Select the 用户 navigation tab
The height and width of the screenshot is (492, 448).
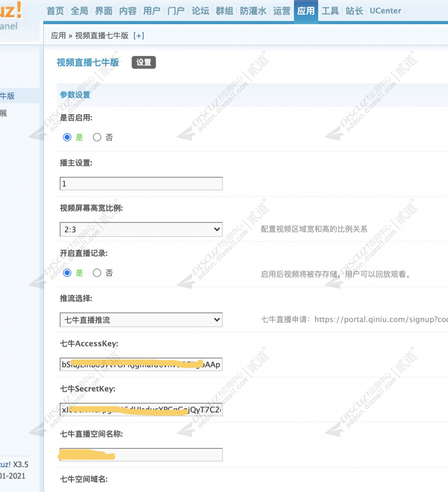(x=152, y=11)
